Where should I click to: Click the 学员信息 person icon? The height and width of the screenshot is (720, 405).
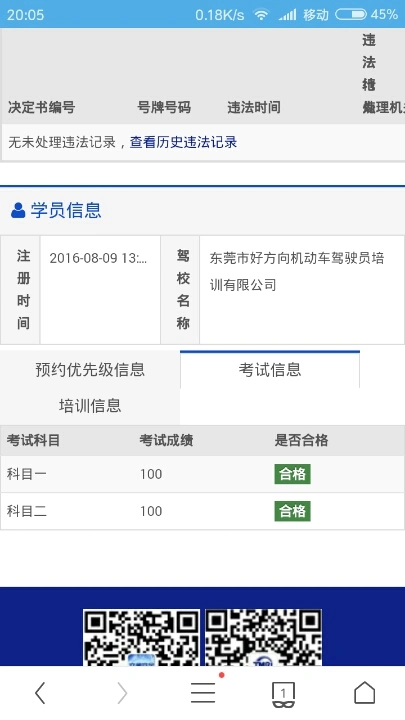[18, 210]
